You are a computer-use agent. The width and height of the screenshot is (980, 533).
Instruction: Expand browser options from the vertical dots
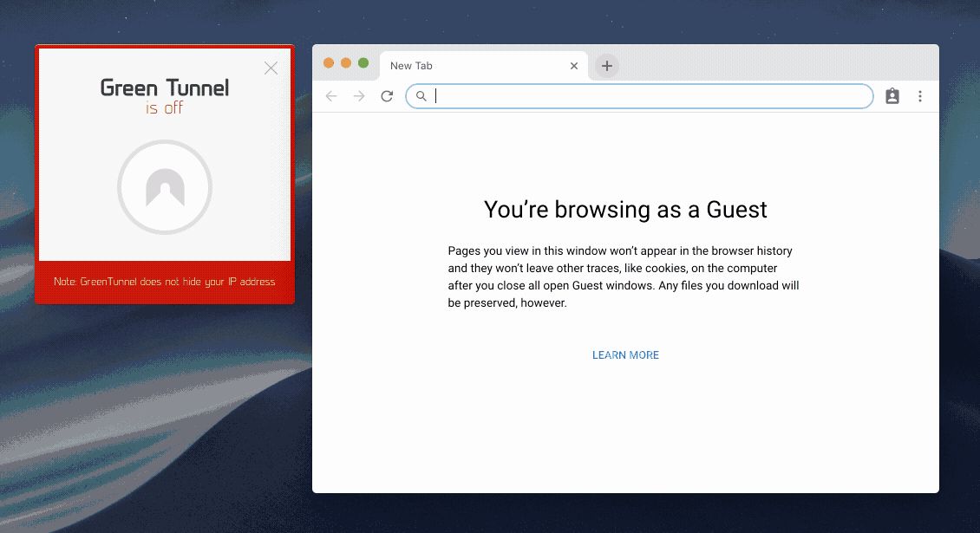point(920,96)
